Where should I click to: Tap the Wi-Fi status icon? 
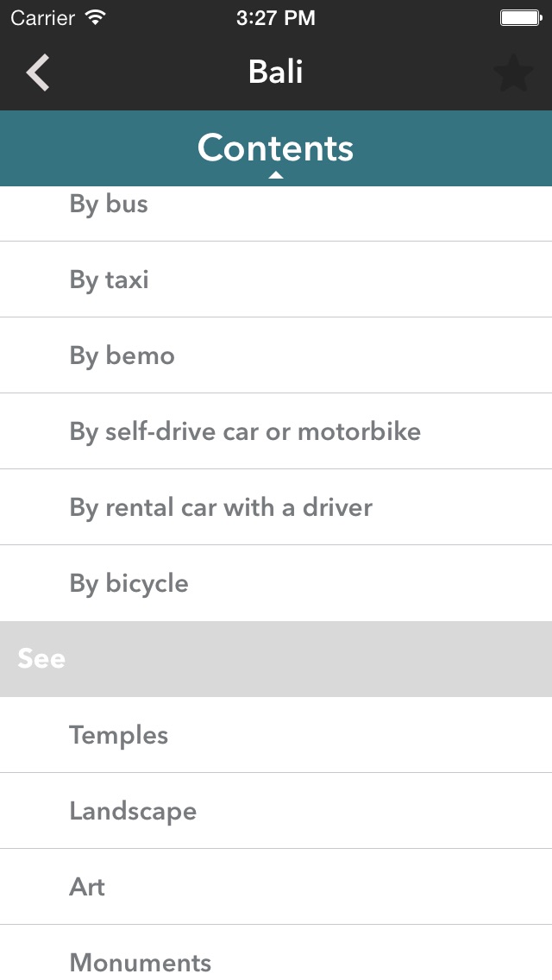tap(96, 18)
